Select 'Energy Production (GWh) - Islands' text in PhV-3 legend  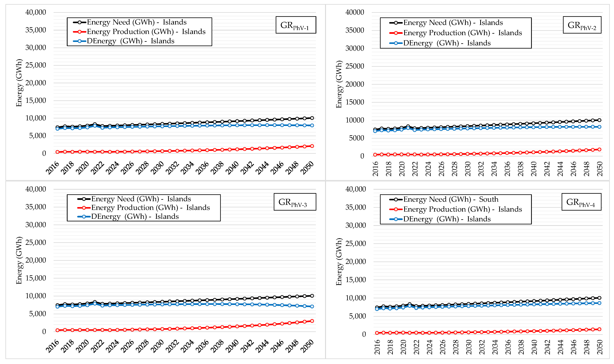[150, 208]
